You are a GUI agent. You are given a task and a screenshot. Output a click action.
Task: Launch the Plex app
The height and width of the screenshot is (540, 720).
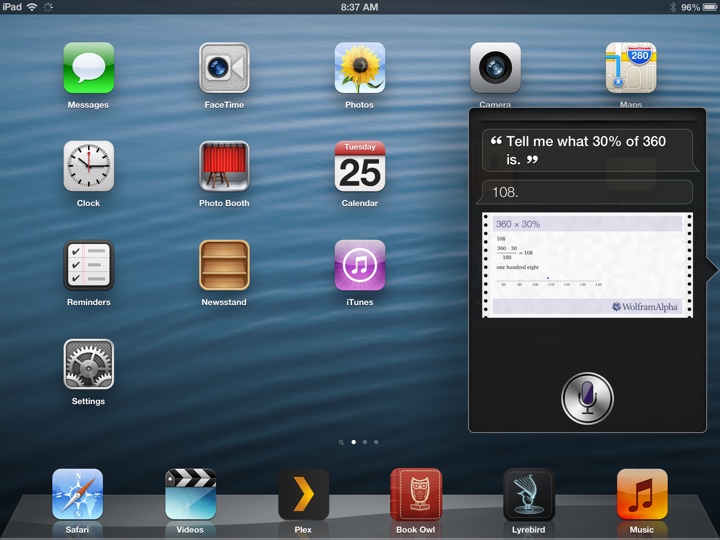click(x=303, y=494)
